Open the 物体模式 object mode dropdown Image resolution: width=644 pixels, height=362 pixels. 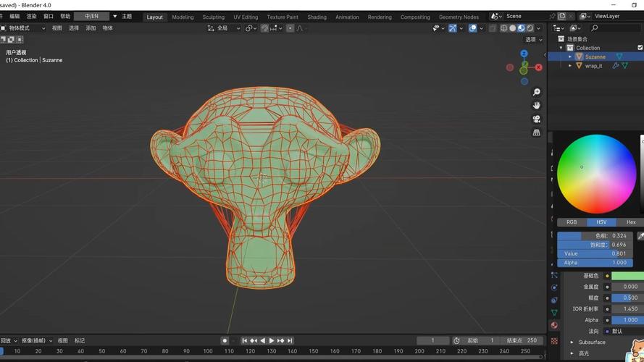pyautogui.click(x=23, y=28)
